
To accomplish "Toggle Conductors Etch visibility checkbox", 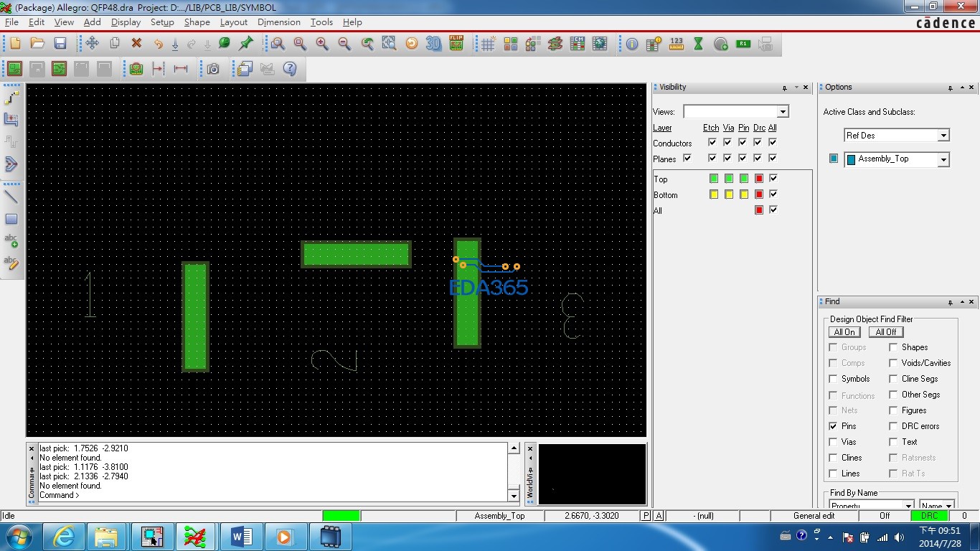I will click(712, 143).
